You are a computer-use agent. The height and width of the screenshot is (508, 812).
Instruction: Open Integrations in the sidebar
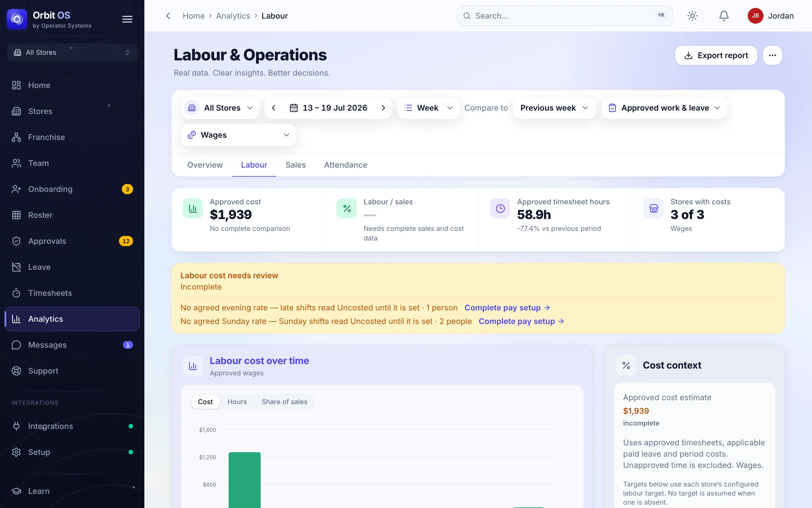(72, 426)
